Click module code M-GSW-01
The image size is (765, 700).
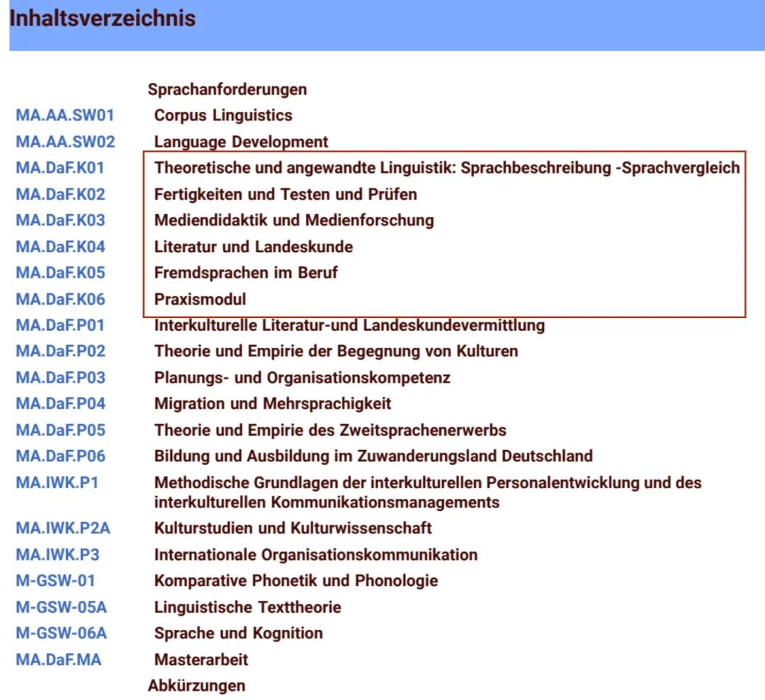55,581
